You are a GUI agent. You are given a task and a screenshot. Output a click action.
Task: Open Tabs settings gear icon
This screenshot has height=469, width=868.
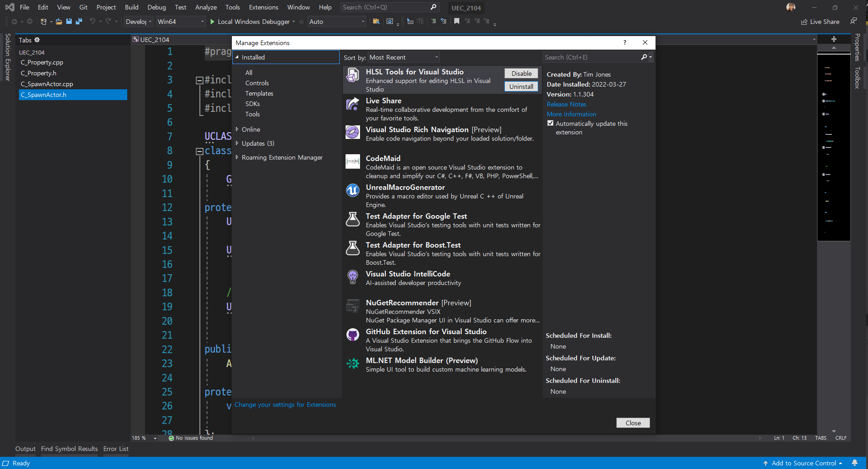pos(37,40)
